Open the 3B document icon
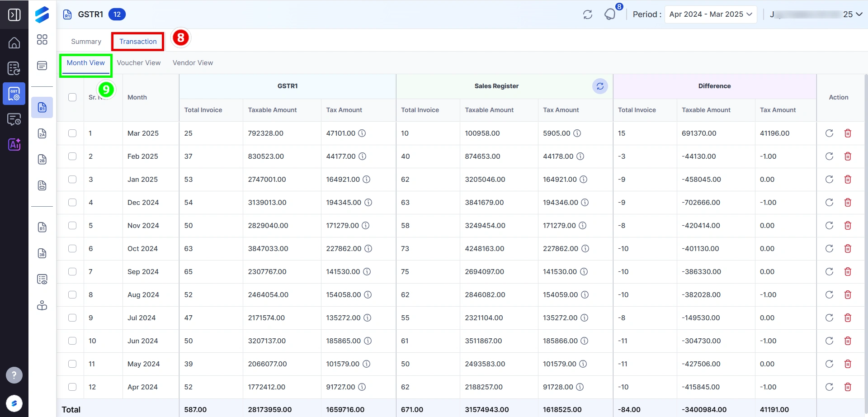The image size is (868, 417). coord(42,253)
